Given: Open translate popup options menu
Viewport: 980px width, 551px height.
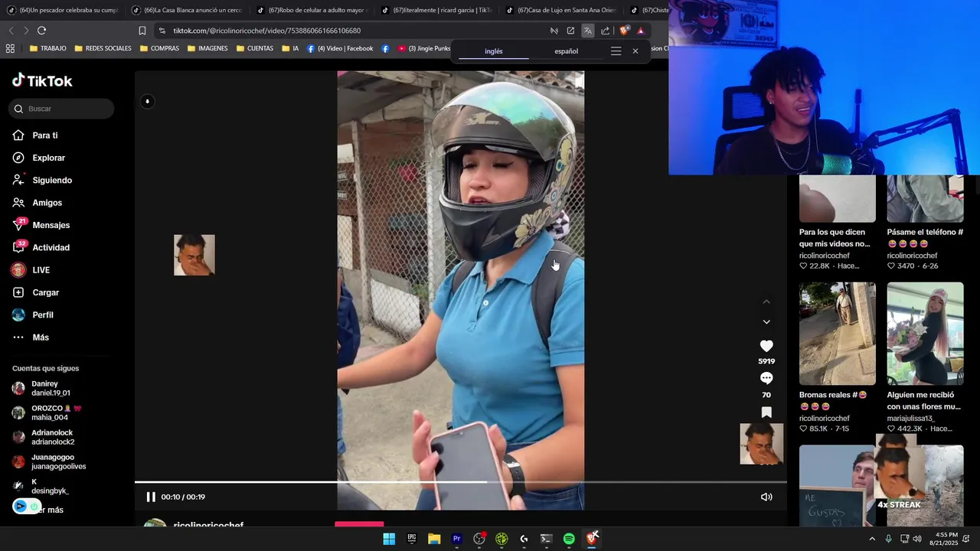Looking at the screenshot, I should tap(616, 51).
